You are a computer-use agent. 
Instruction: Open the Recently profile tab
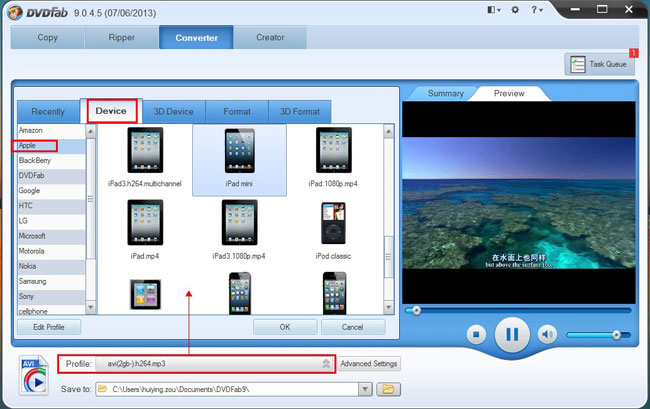coord(48,111)
